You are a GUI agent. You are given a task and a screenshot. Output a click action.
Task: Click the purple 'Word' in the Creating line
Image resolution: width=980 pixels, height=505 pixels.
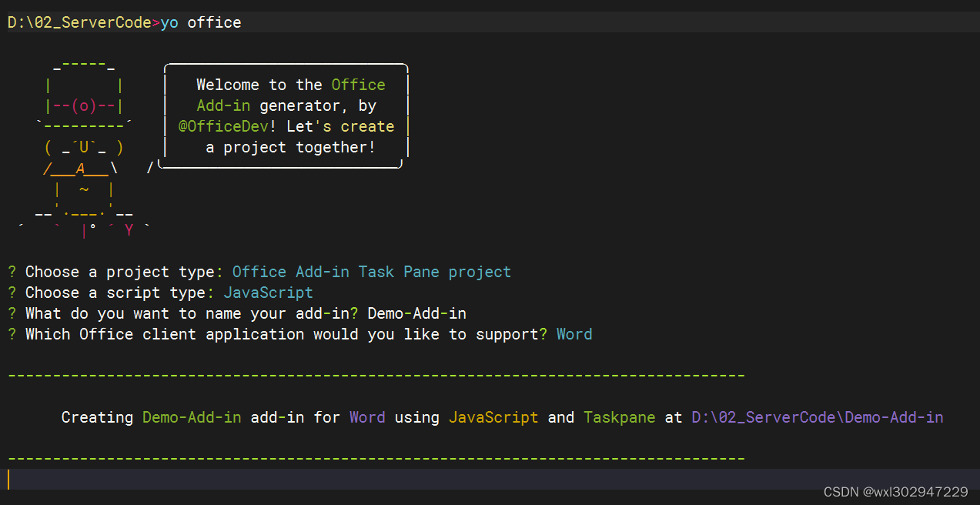pos(367,417)
